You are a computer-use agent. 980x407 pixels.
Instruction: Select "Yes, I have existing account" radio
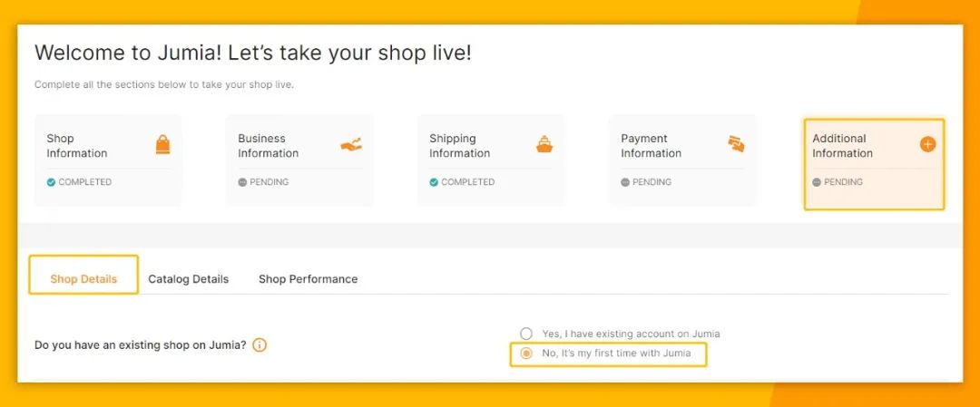(526, 334)
